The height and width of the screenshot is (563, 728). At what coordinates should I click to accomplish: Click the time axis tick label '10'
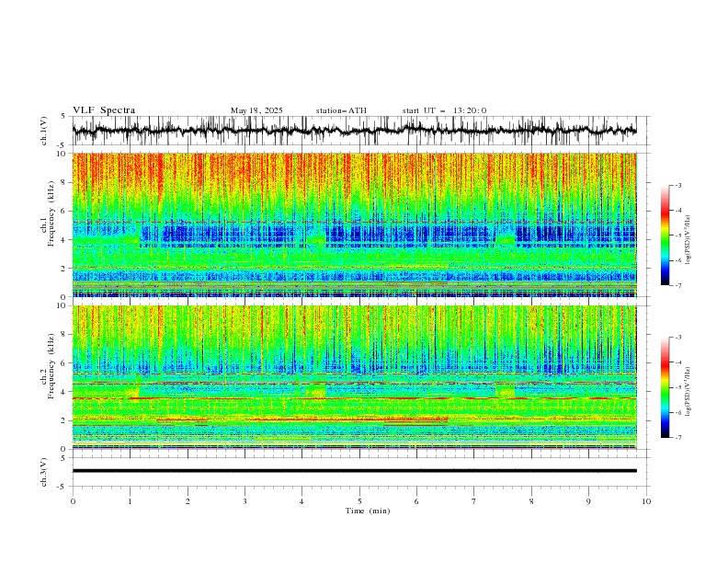[646, 501]
